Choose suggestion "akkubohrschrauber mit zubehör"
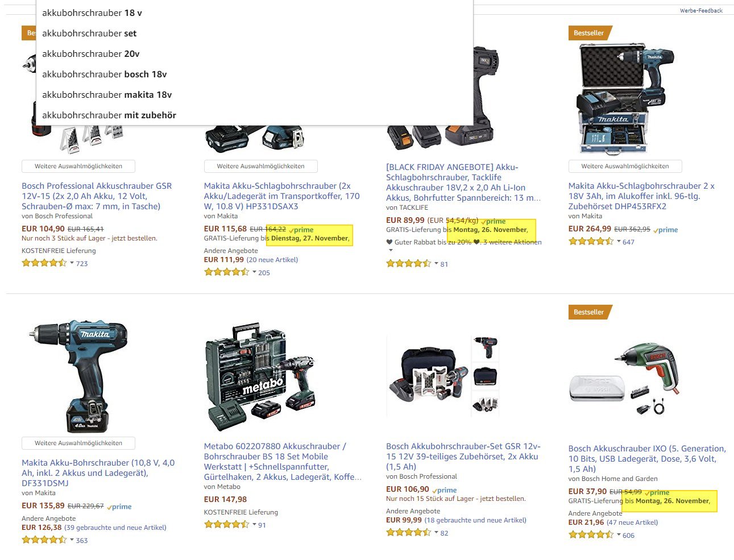Screen dimensions: 734x560 pyautogui.click(x=255, y=115)
